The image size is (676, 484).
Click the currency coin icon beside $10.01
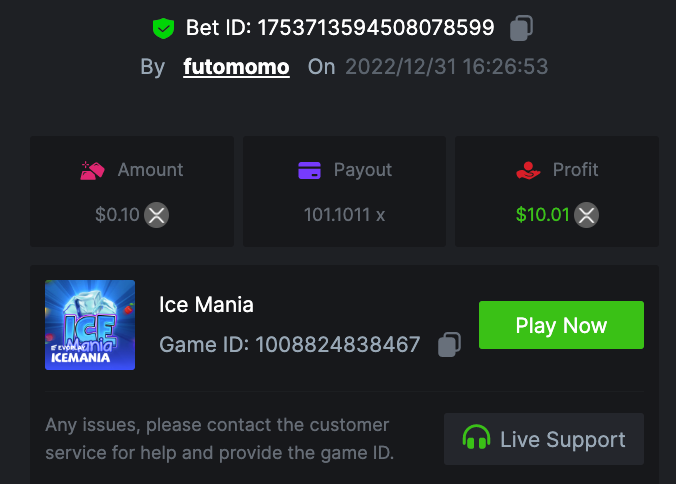pos(587,214)
